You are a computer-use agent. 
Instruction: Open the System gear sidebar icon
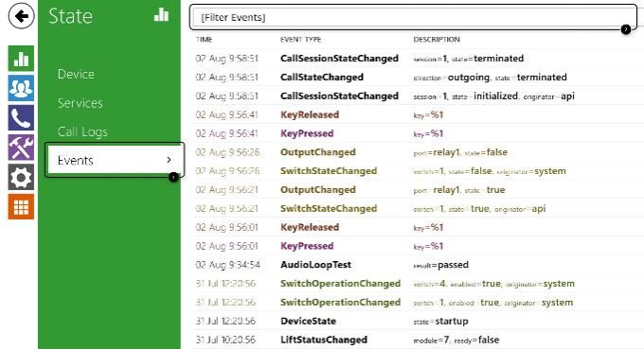[21, 177]
